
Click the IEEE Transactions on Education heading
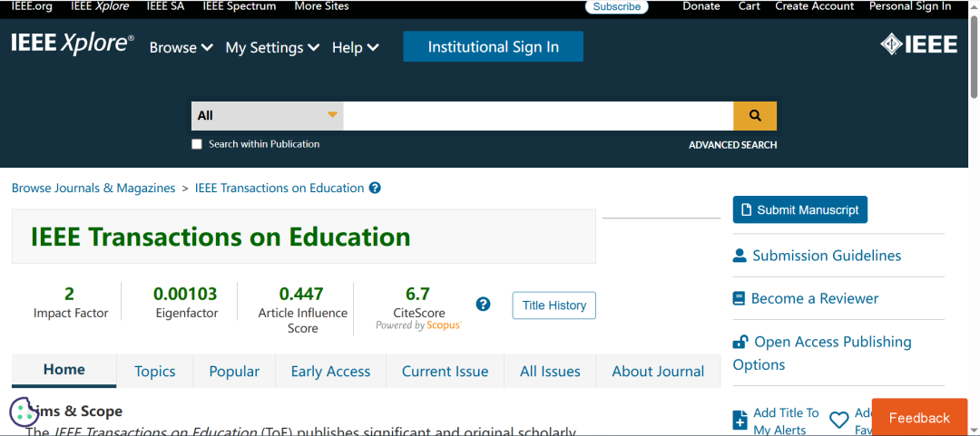point(220,237)
